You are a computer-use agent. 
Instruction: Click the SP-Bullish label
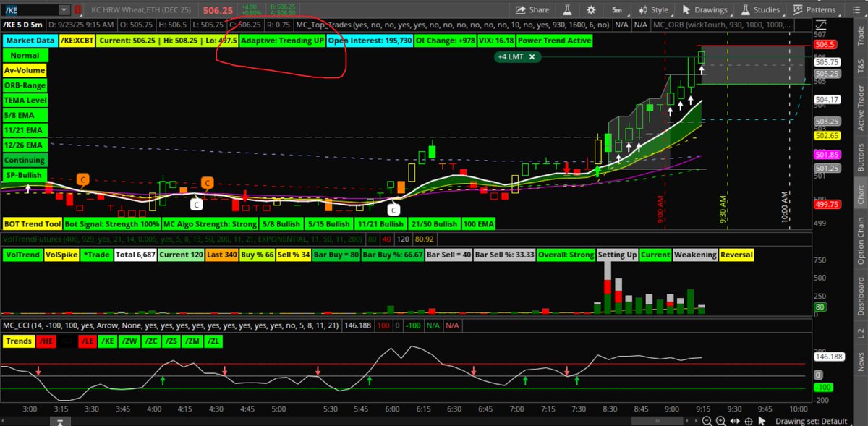click(x=25, y=175)
